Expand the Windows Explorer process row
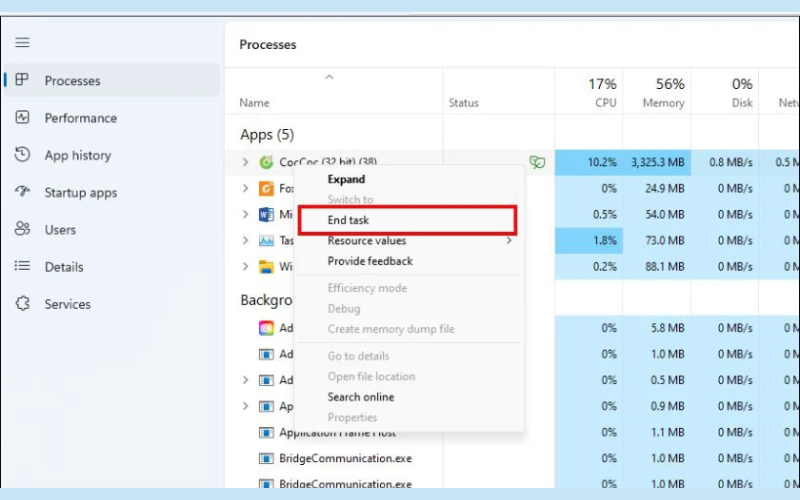The image size is (800, 500). (246, 266)
